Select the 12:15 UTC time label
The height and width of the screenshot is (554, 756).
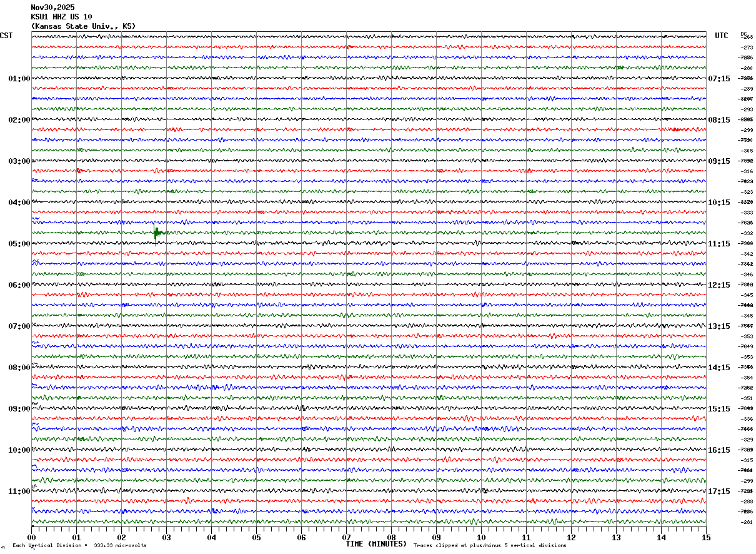point(719,285)
